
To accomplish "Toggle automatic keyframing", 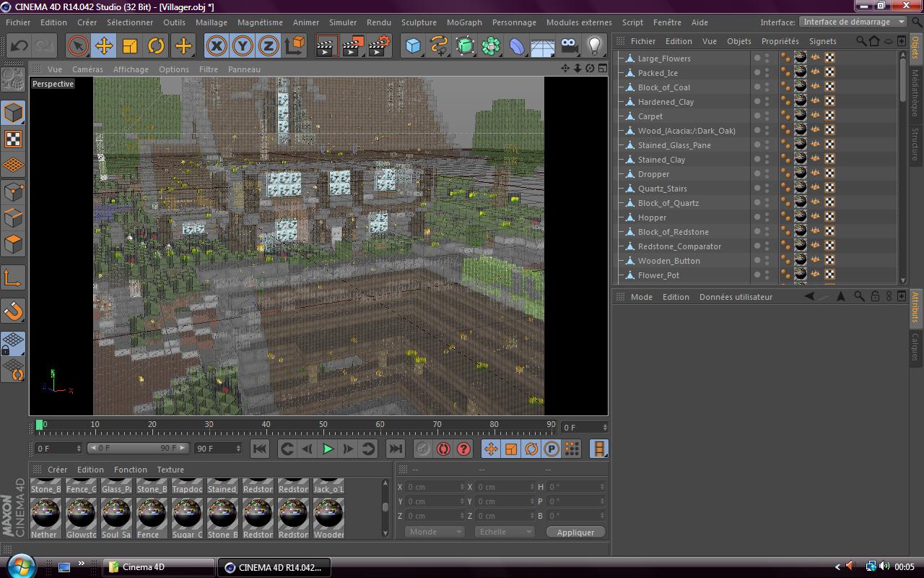I will point(443,449).
